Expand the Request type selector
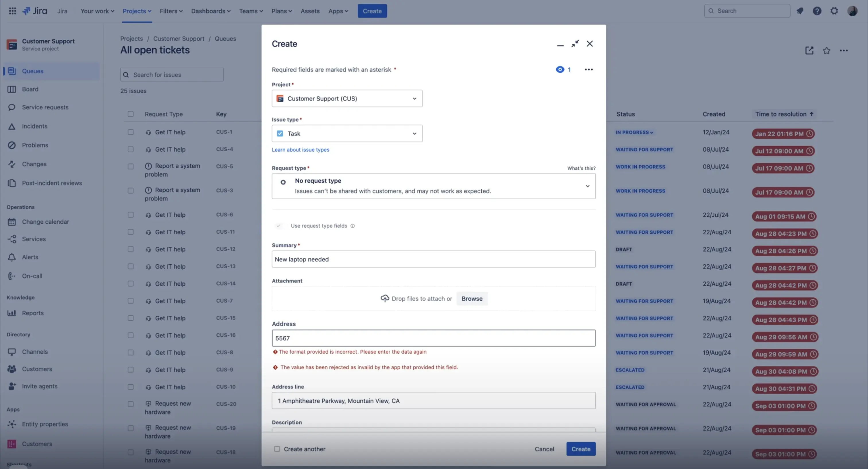The height and width of the screenshot is (469, 868). [433, 186]
